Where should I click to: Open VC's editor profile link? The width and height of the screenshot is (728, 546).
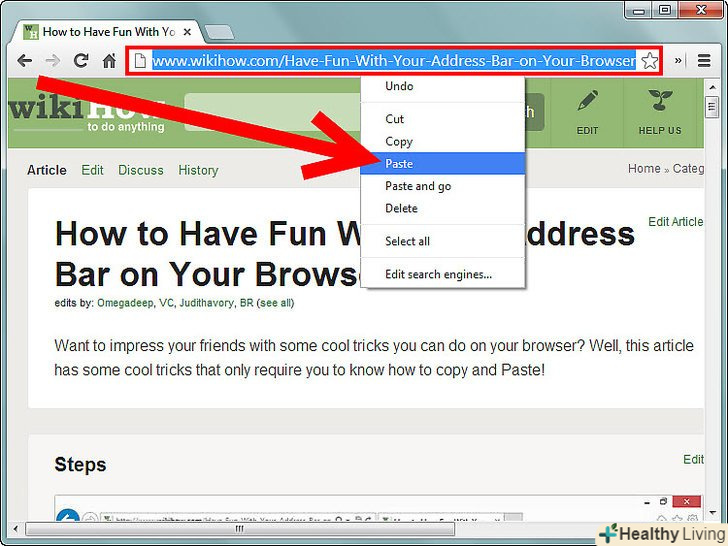click(166, 303)
